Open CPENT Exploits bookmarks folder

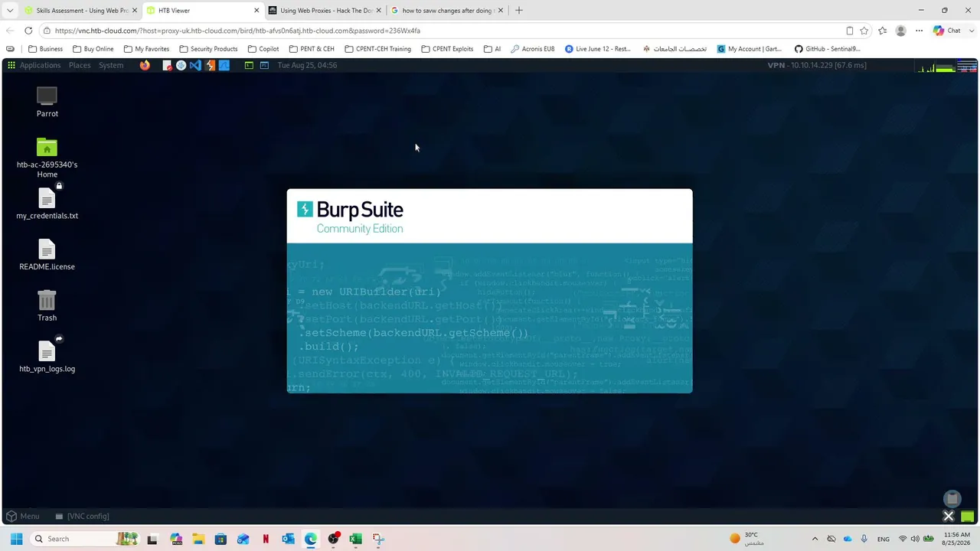pyautogui.click(x=447, y=49)
